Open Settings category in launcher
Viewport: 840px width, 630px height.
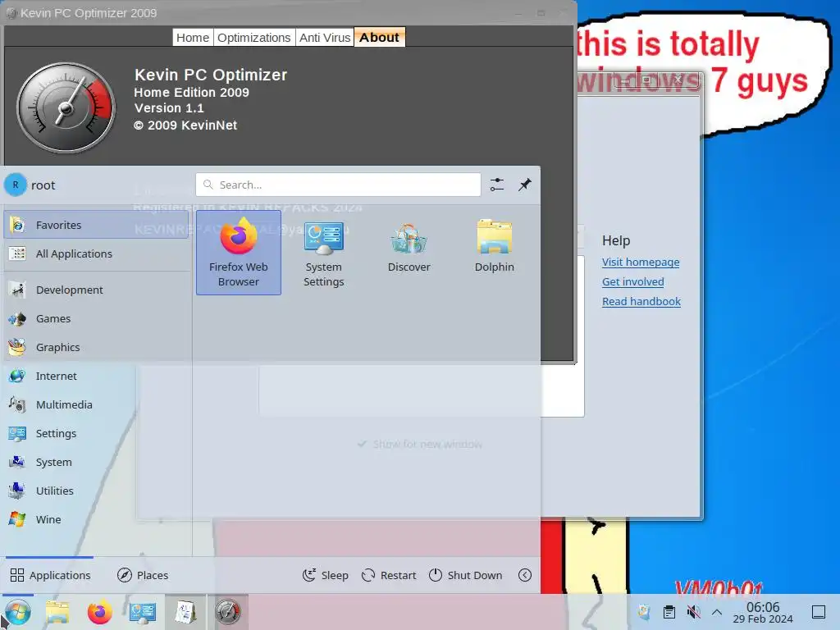[97, 433]
